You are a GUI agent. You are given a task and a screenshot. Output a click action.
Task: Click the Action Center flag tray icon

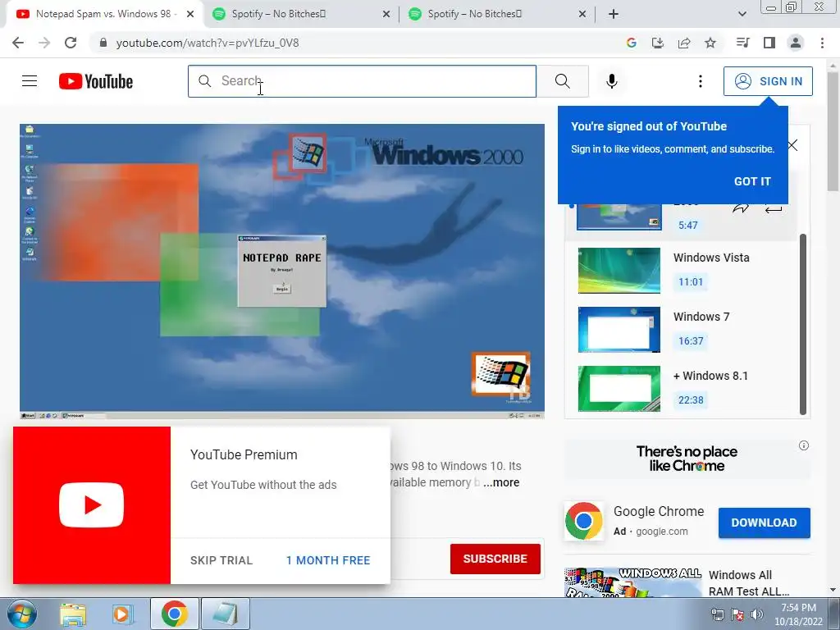pos(737,614)
